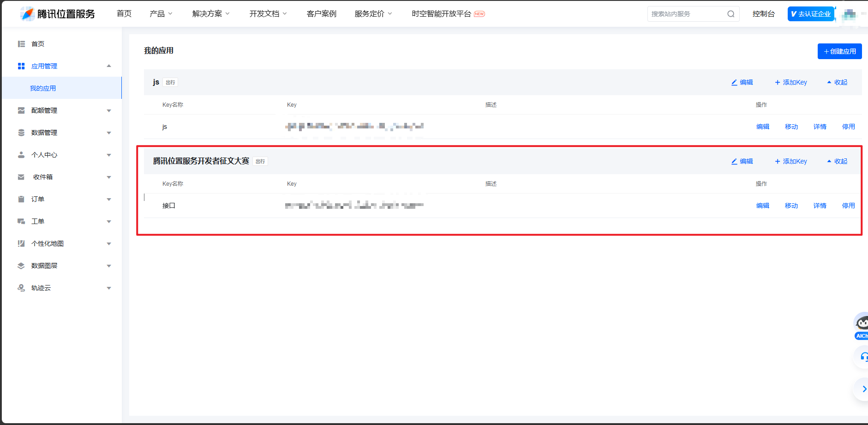Click 添加Key for 腾讯位置服务开发者征文大赛 app
Viewport: 868px width, 425px height.
(791, 161)
